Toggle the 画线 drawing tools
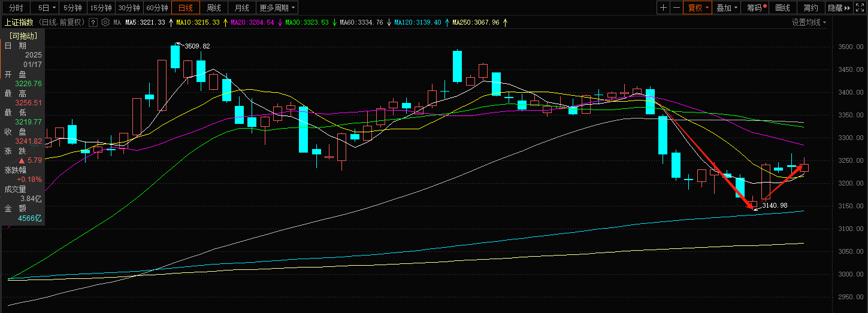The image size is (868, 313). [782, 8]
